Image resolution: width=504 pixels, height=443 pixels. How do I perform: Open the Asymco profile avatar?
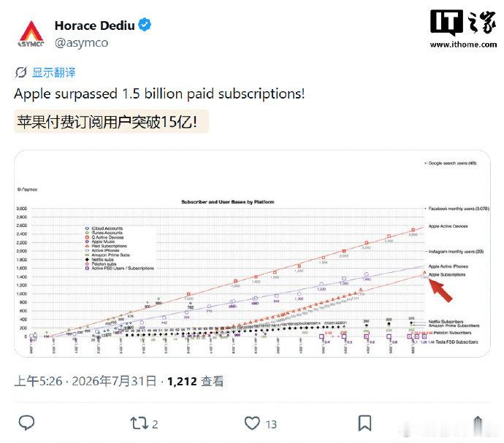31,34
